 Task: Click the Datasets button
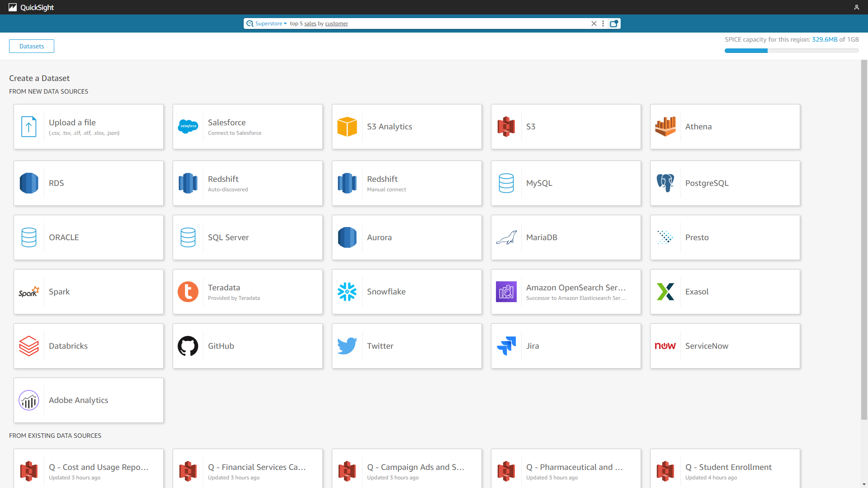pyautogui.click(x=32, y=46)
